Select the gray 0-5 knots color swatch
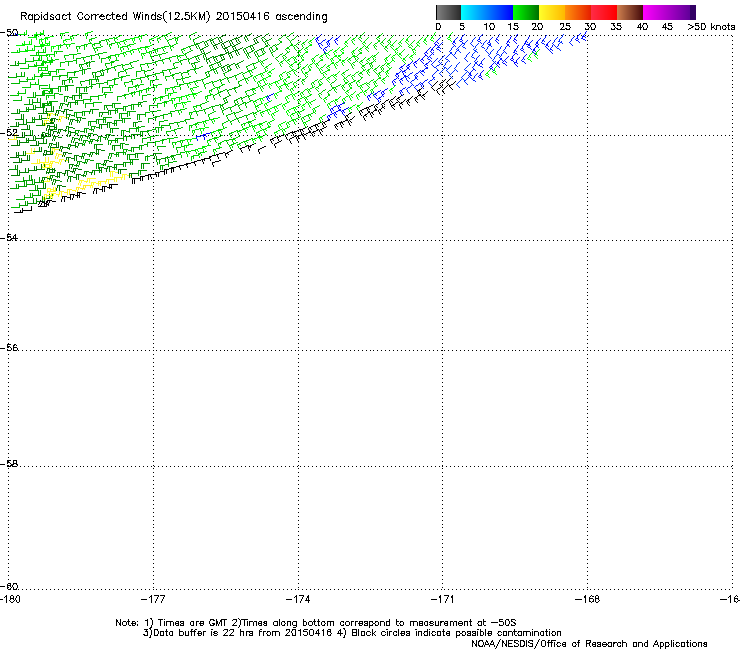 tap(448, 12)
